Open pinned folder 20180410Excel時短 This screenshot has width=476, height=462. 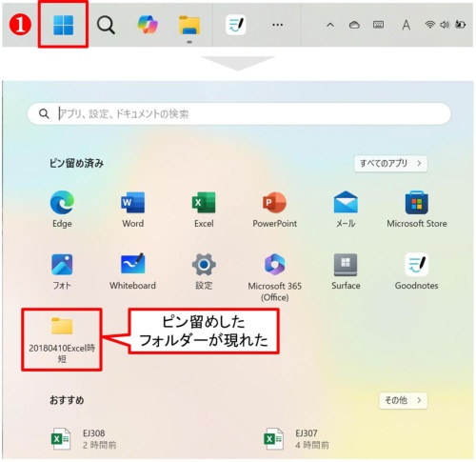pos(62,339)
